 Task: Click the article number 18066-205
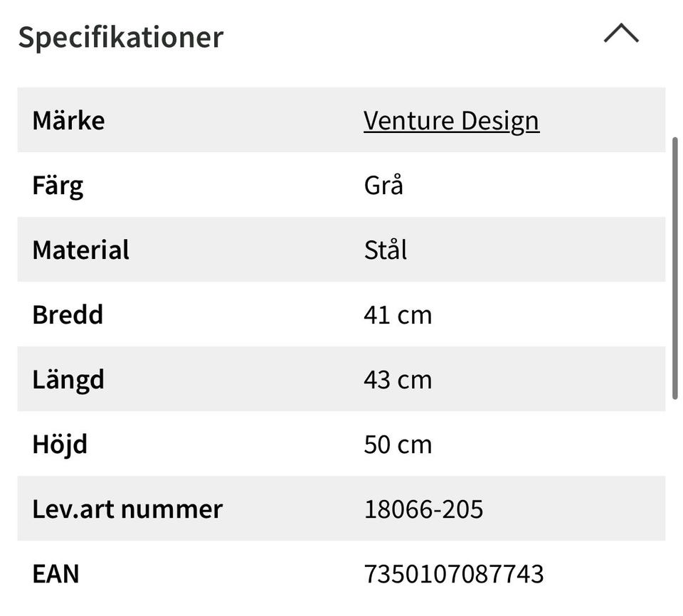[423, 509]
